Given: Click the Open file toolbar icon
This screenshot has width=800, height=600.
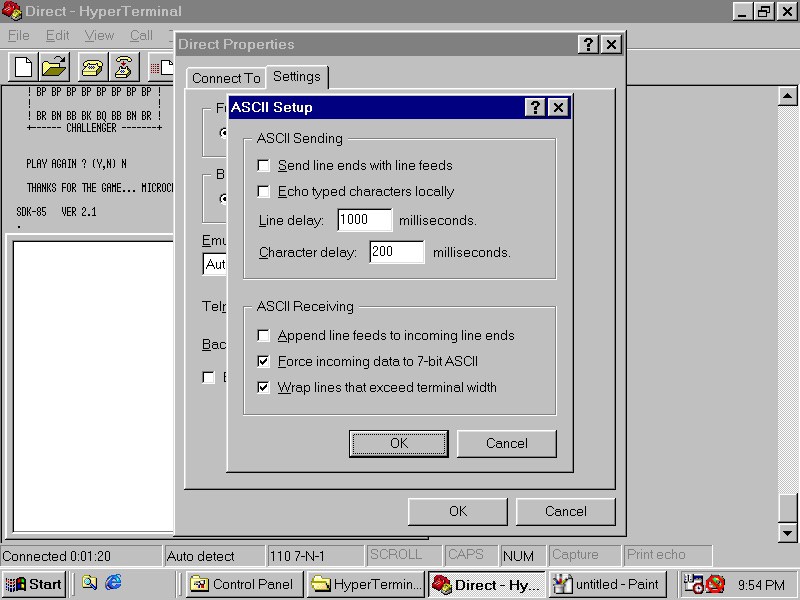Looking at the screenshot, I should click(54, 67).
